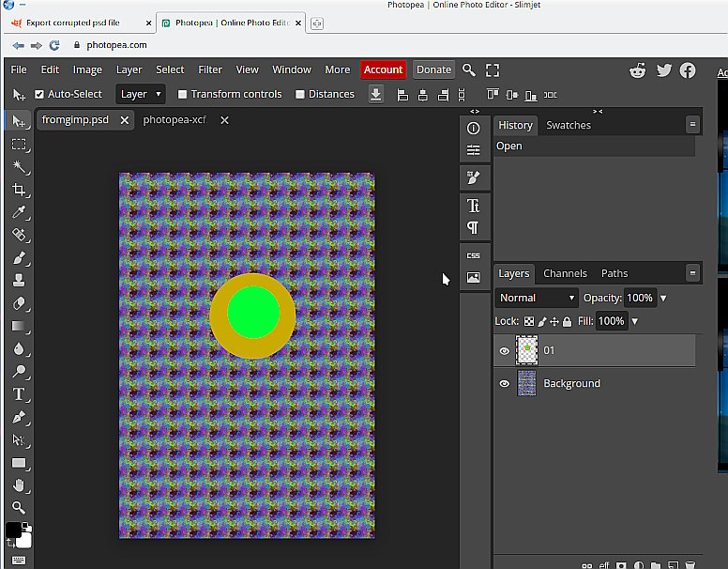The height and width of the screenshot is (569, 728).
Task: Click the foreground color swatch
Action: (13, 531)
